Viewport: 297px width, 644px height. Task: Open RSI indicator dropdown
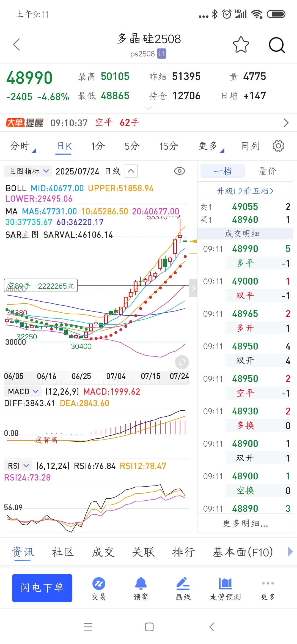coord(18,466)
